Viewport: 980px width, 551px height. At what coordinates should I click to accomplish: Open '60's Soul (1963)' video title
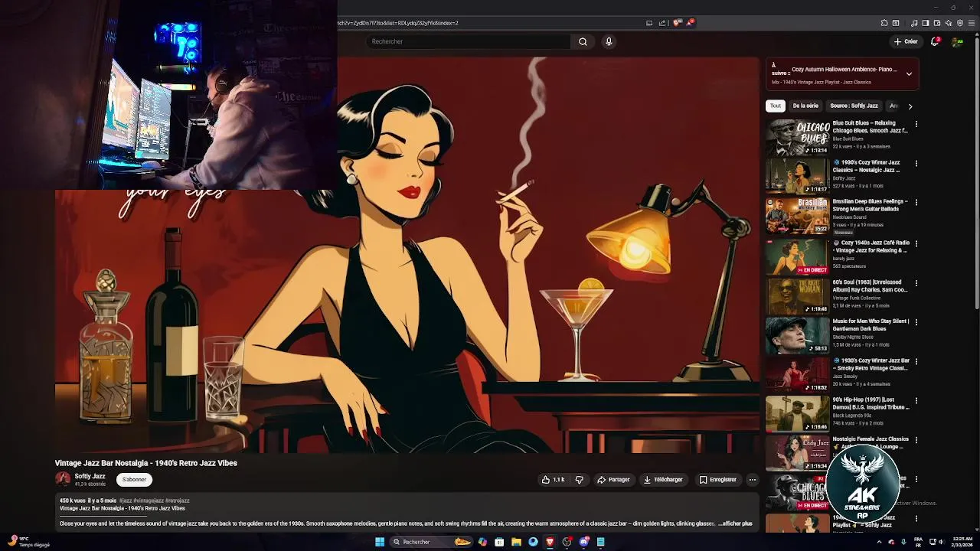click(x=871, y=286)
